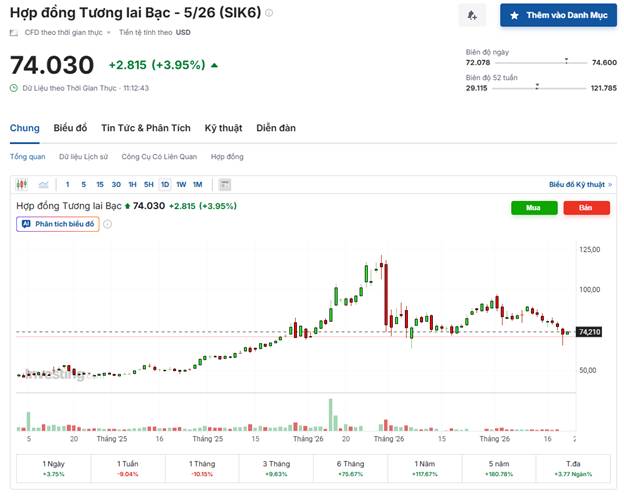Open Công Cụ Có Liên Quan sub-tab
The image size is (624, 500).
pos(159,156)
